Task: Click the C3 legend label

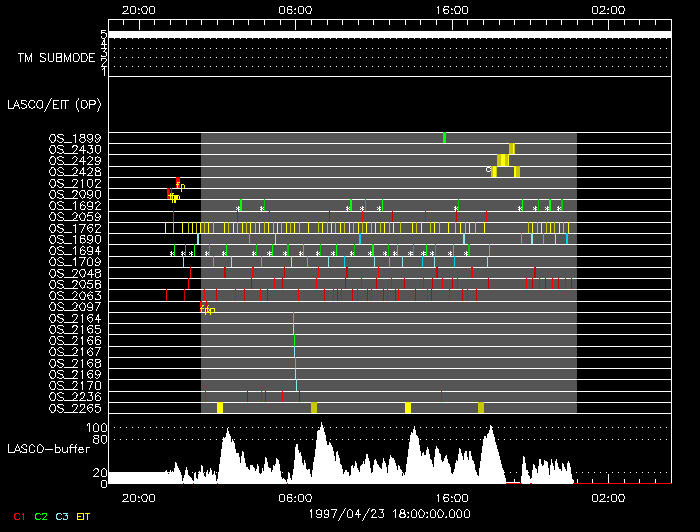Action: coord(64,517)
